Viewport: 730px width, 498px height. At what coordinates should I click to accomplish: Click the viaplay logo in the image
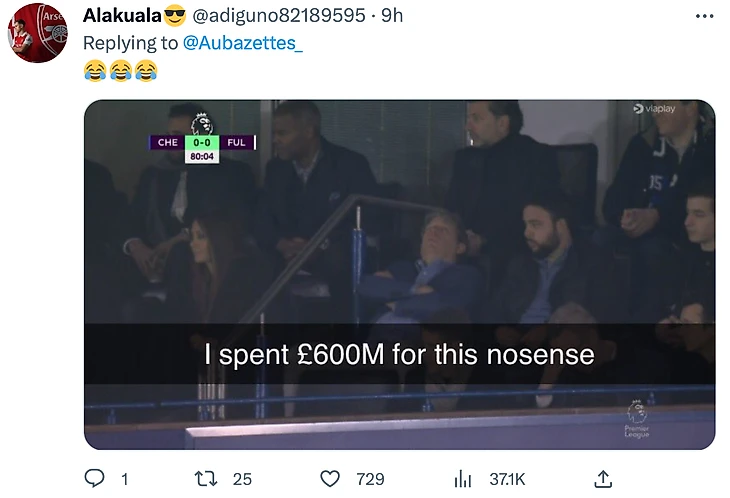[x=655, y=108]
